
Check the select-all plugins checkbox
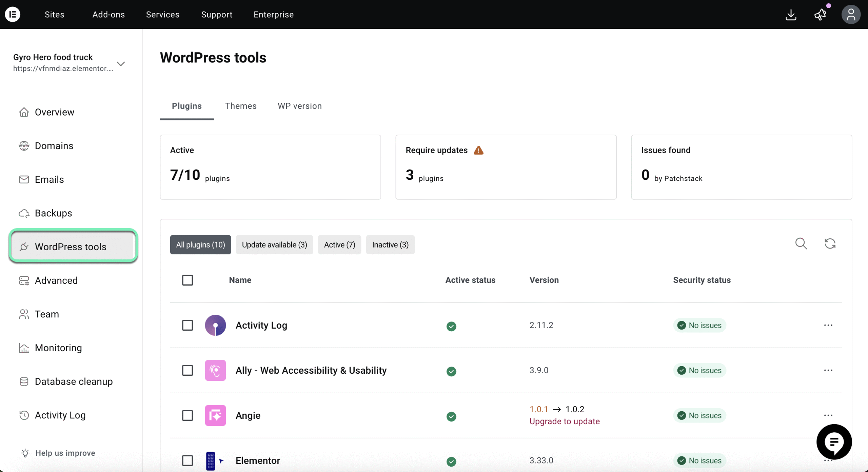tap(188, 280)
